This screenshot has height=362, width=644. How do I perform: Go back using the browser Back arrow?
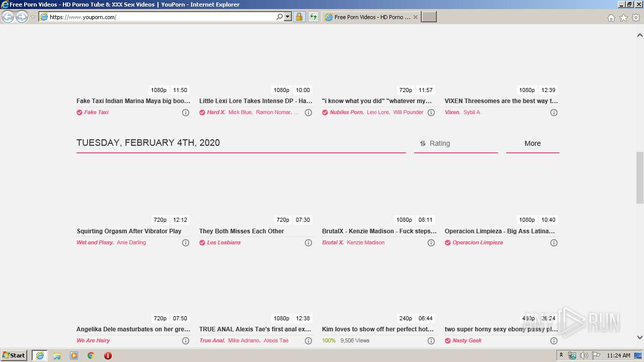pyautogui.click(x=8, y=17)
